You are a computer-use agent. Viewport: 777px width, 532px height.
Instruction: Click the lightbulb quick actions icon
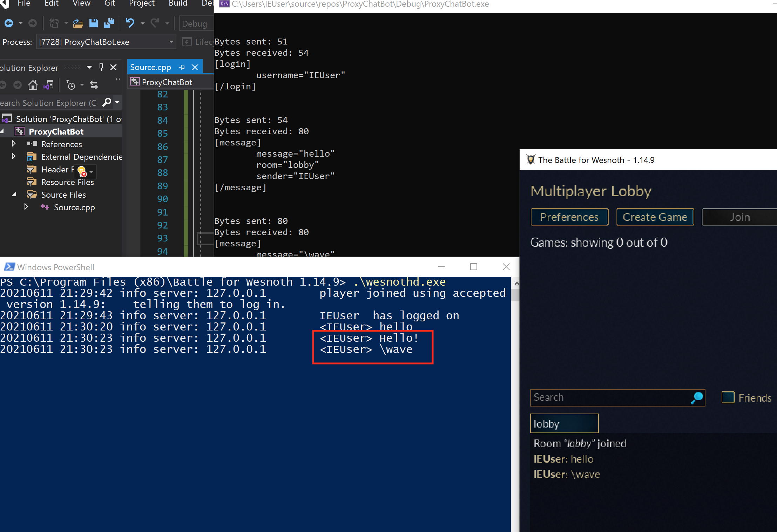(x=82, y=171)
